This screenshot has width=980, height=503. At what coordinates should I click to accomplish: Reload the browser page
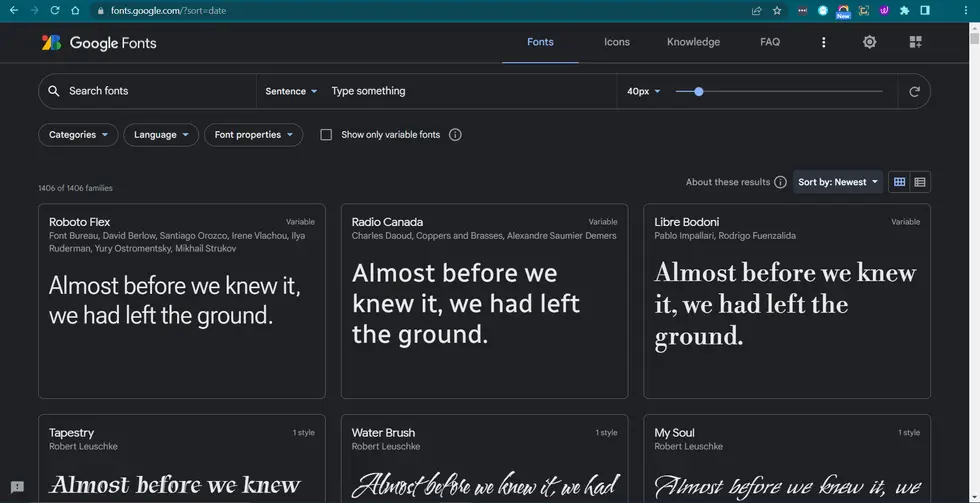tap(54, 10)
